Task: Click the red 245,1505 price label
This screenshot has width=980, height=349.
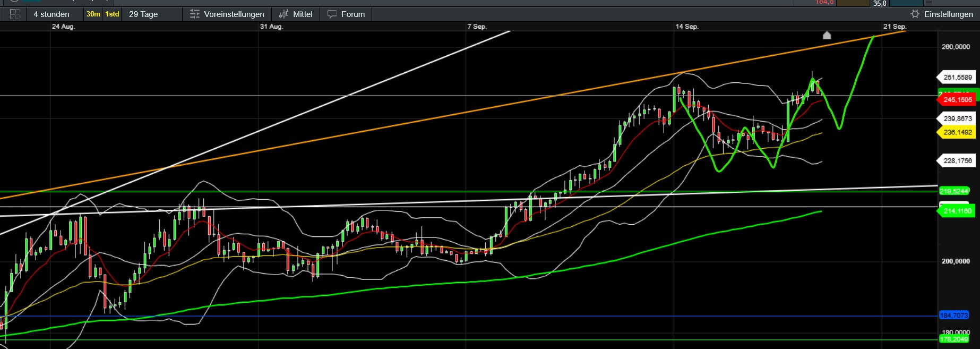Action: [x=957, y=100]
